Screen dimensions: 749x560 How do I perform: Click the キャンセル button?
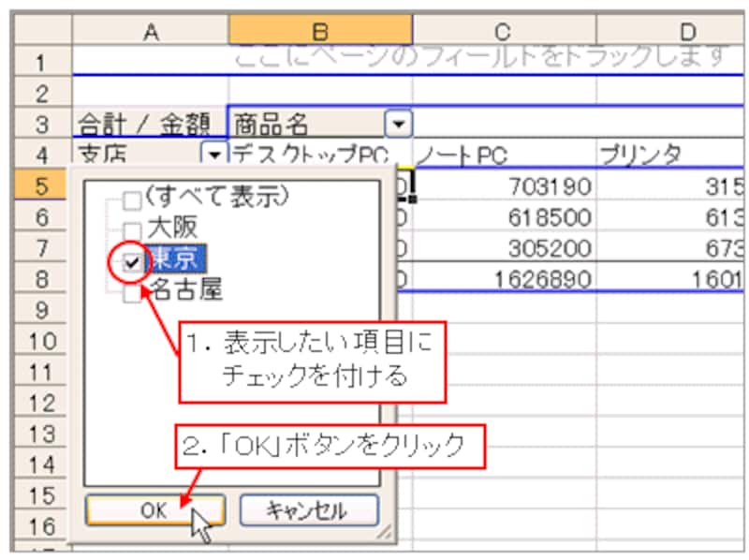308,510
